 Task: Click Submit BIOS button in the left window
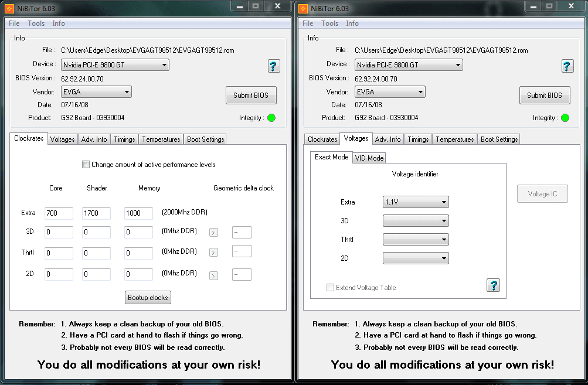(251, 95)
